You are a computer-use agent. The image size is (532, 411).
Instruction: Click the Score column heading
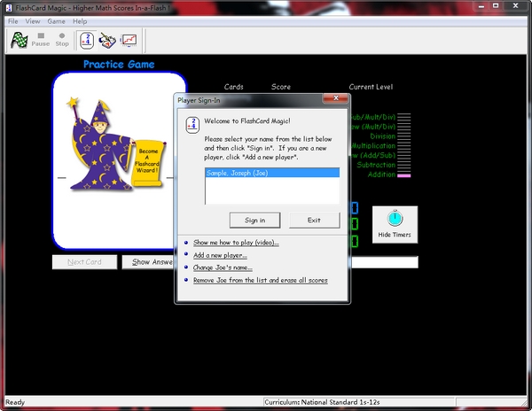point(281,87)
